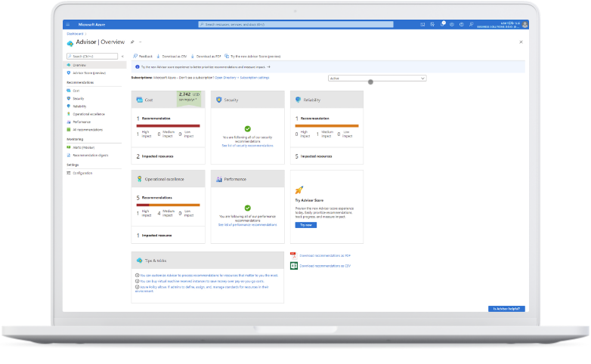The height and width of the screenshot is (364, 591).
Task: Click "1 Impacted resource" on Operational excellence card
Action: 154,235
